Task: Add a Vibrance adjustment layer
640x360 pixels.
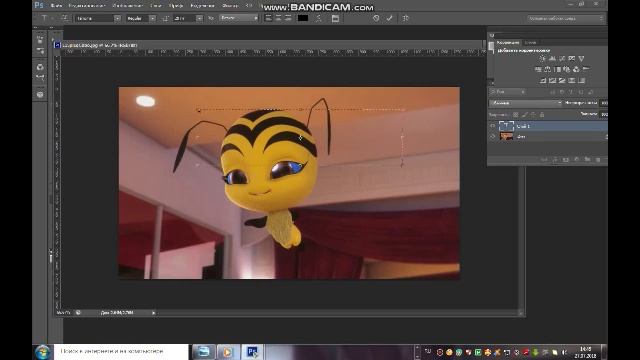Action: [581, 59]
